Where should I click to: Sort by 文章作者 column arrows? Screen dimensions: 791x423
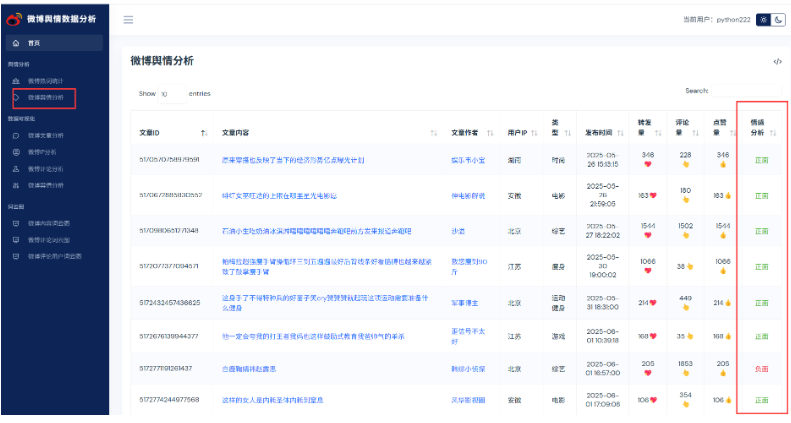pos(490,133)
